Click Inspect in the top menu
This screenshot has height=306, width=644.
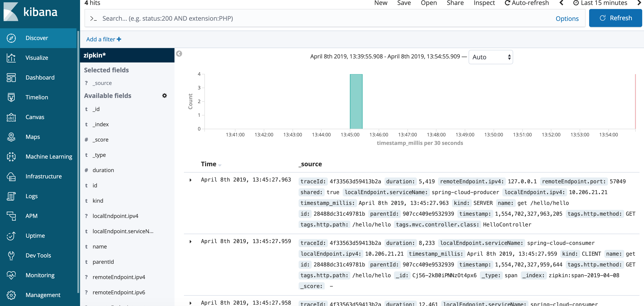point(484,3)
